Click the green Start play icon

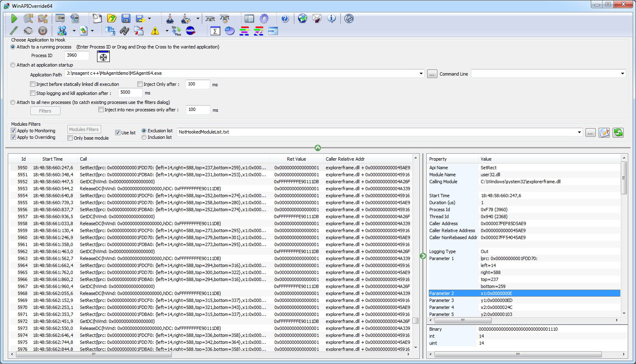[x=14, y=18]
